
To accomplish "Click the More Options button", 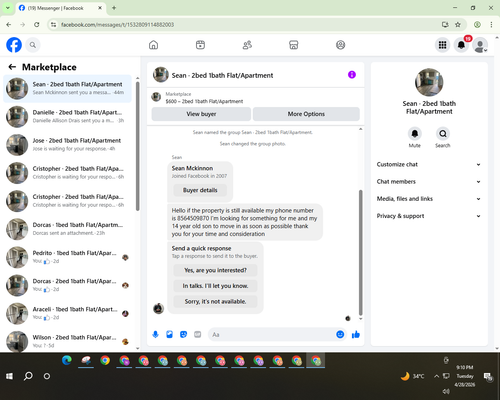I will (306, 114).
